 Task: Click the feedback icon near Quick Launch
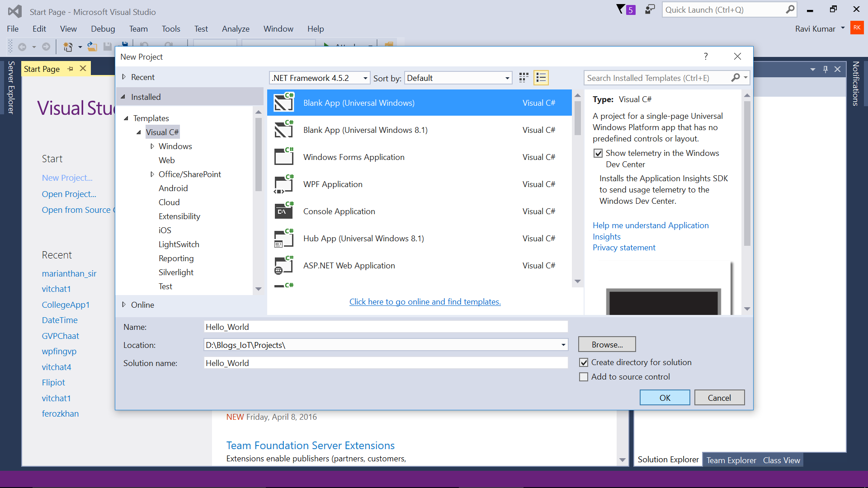[650, 9]
